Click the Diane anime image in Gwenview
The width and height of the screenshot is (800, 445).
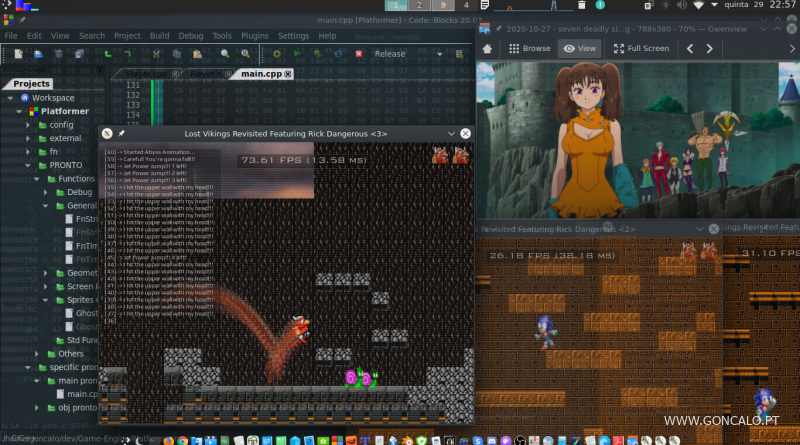pos(638,140)
